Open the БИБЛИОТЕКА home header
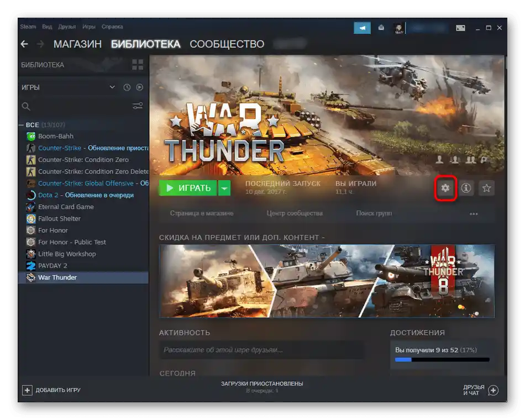525x420 pixels. [x=43, y=65]
